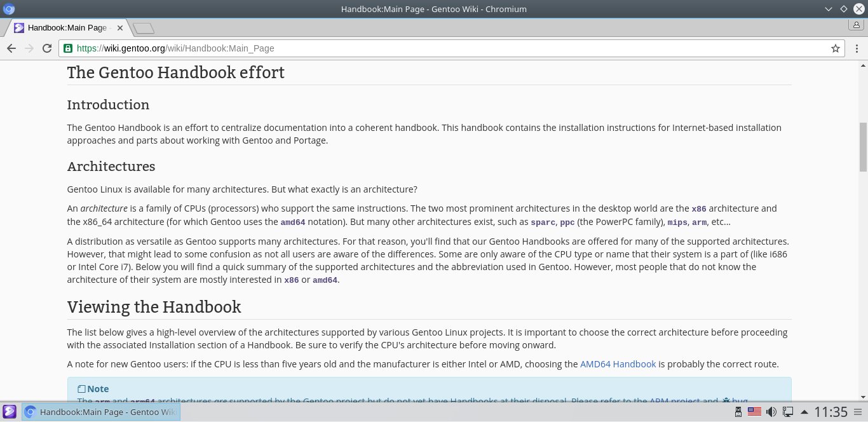This screenshot has height=422, width=868.
Task: Focus the address bar URL field
Action: [451, 48]
